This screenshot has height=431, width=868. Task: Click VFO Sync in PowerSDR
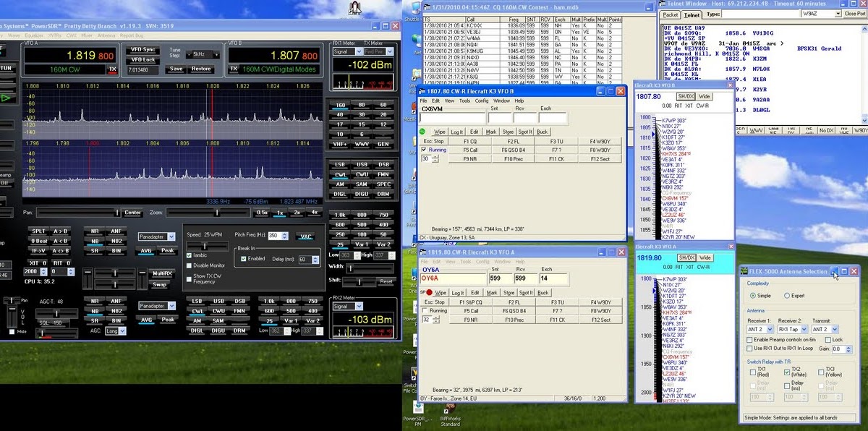tap(143, 50)
